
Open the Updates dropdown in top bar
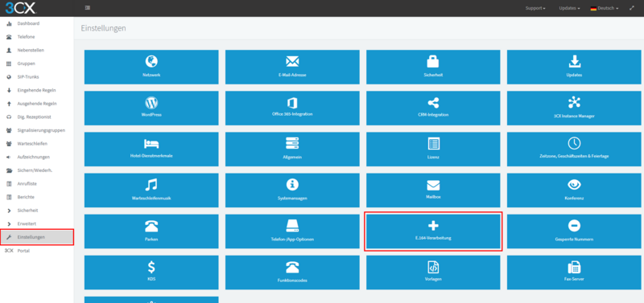point(569,8)
